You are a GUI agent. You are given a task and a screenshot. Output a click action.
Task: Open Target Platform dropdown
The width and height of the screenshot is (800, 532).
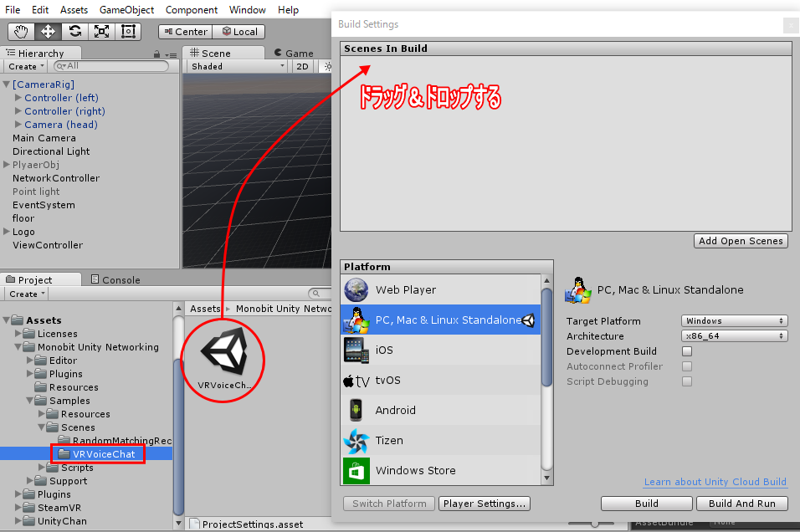click(734, 321)
